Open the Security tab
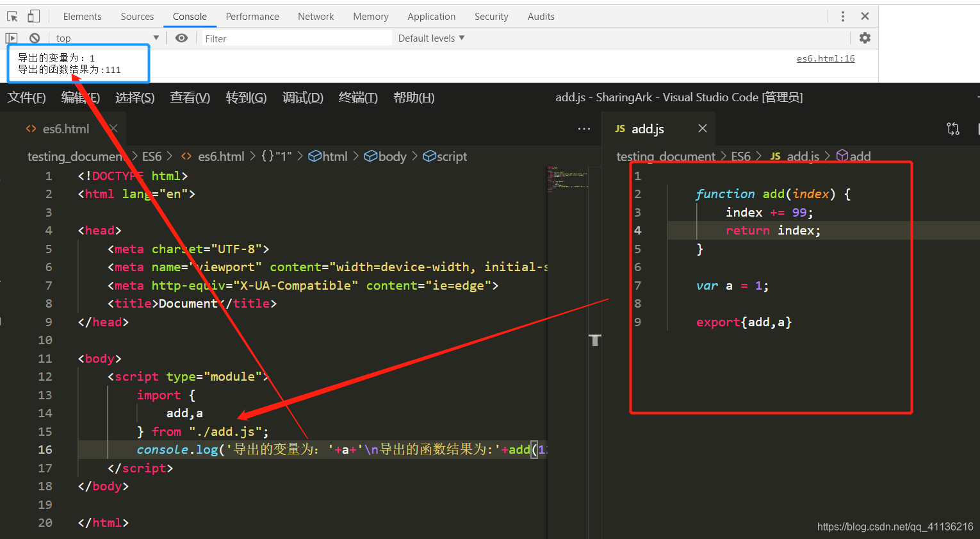 pyautogui.click(x=491, y=17)
